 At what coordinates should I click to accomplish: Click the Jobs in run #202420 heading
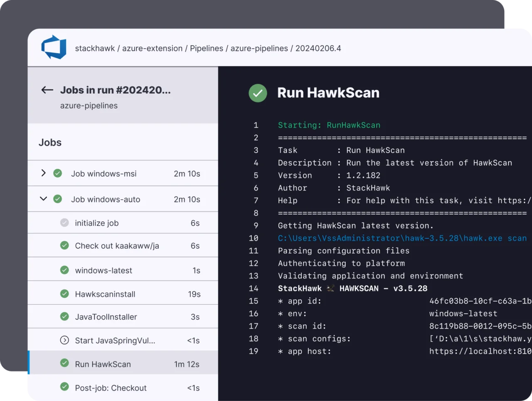[116, 90]
